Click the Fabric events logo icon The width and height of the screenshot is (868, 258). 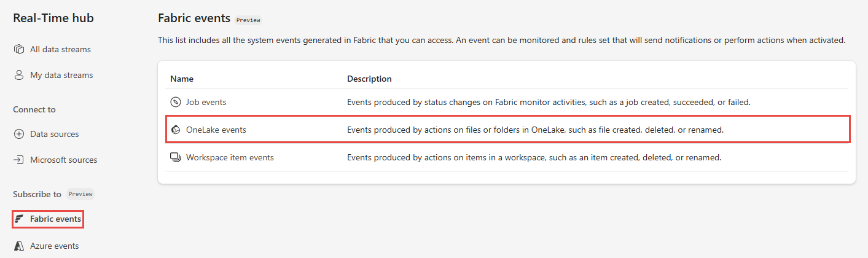19,219
